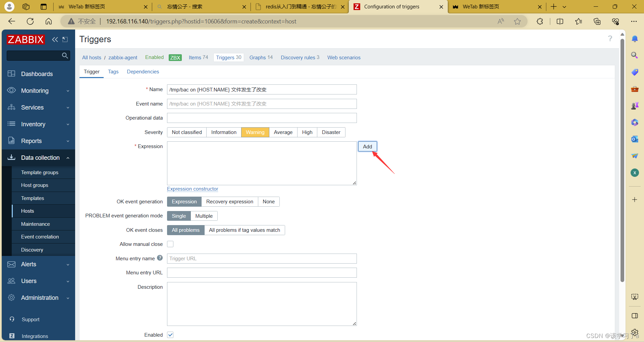Open browser tab list dropdown chevron
This screenshot has width=644, height=342.
pyautogui.click(x=565, y=7)
